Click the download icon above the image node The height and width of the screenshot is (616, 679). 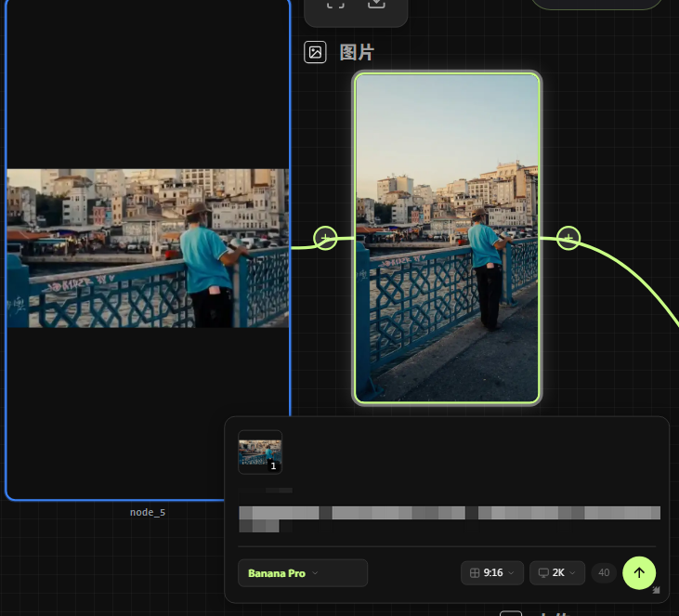pyautogui.click(x=376, y=4)
